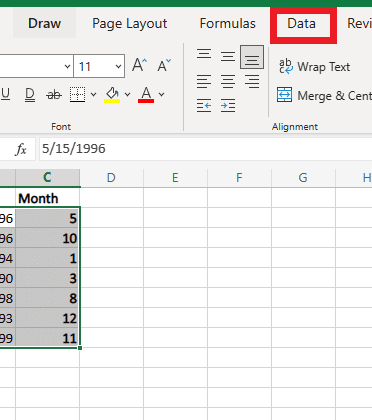The image size is (372, 420).
Task: Select the Month header cell
Action: click(x=47, y=198)
